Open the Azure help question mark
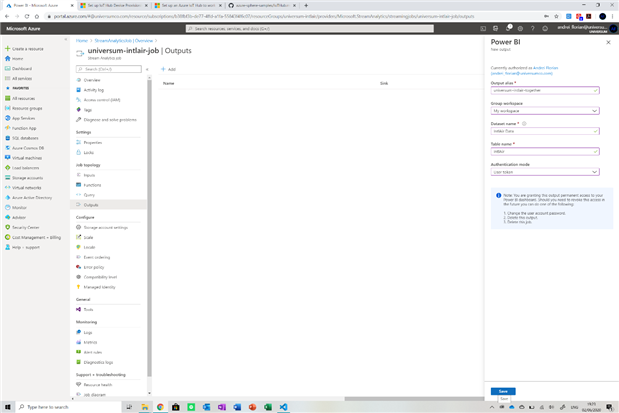This screenshot has height=413, width=619. [533, 28]
